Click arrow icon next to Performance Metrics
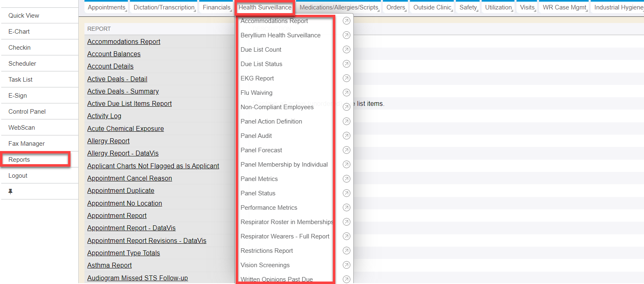This screenshot has width=644, height=284. point(346,208)
